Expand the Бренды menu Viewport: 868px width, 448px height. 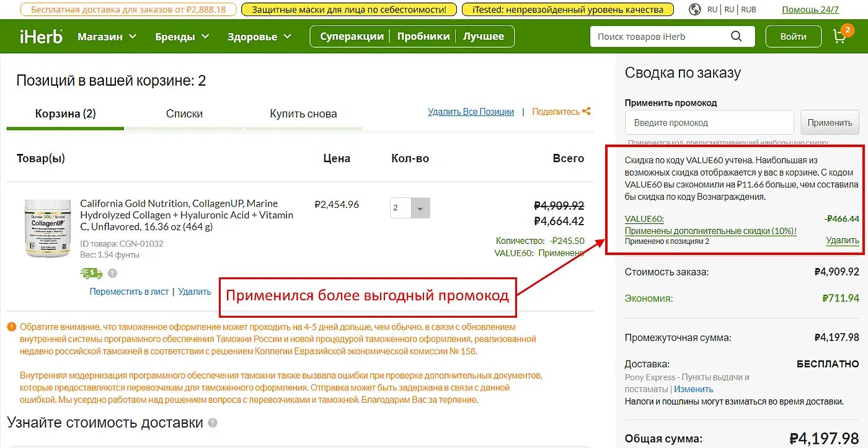tap(182, 37)
